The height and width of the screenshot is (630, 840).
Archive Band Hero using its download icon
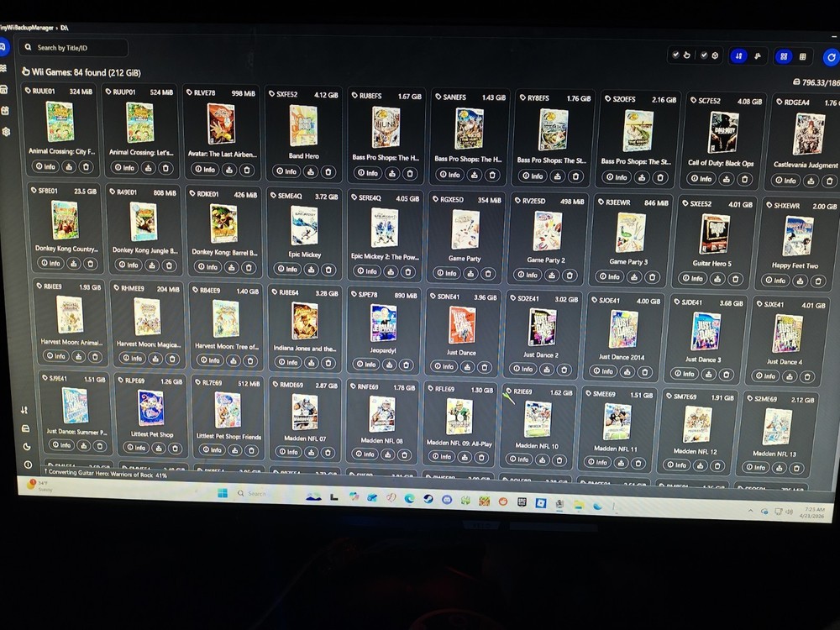[310, 171]
